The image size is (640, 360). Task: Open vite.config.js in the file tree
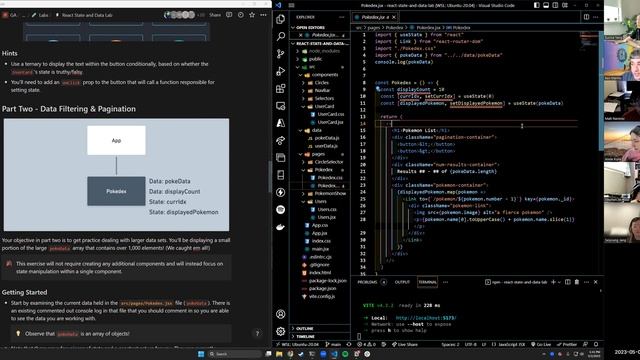click(322, 296)
